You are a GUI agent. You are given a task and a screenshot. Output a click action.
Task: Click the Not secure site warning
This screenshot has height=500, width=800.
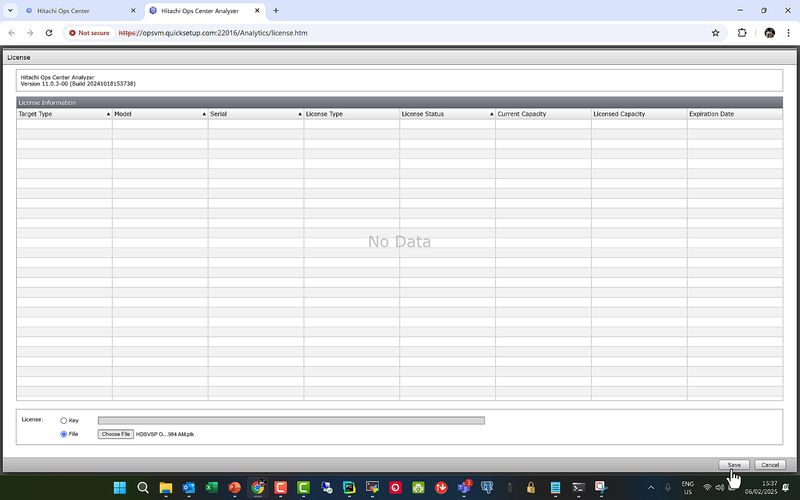click(89, 33)
